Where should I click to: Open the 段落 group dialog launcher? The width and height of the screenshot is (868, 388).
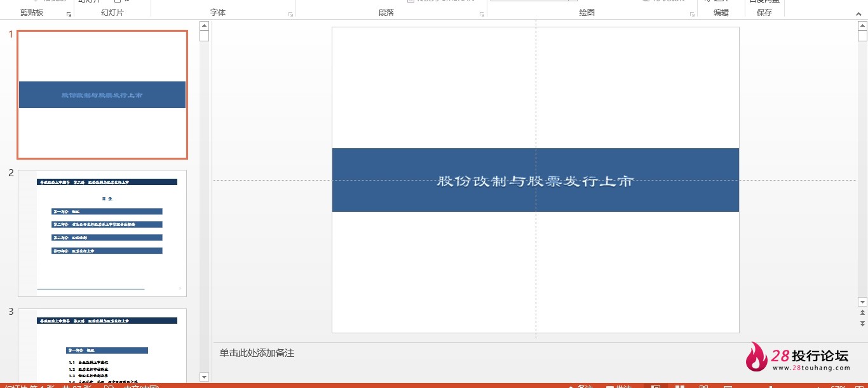(482, 13)
